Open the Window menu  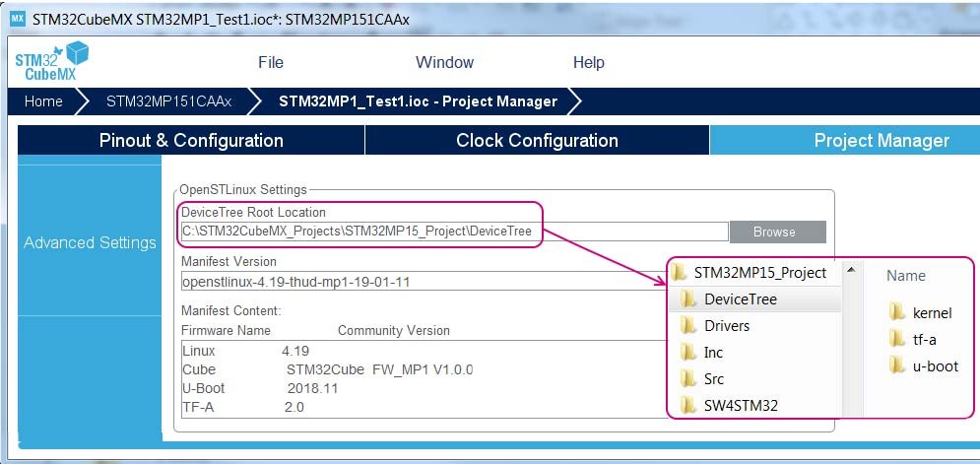(x=444, y=62)
